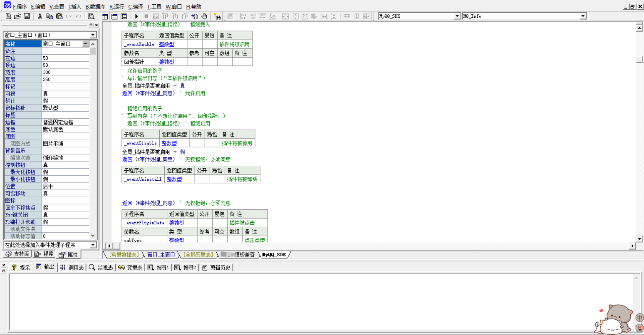Toggle the third panel layout toolbar button
Image resolution: width=644 pixels, height=335 pixels.
point(124,16)
